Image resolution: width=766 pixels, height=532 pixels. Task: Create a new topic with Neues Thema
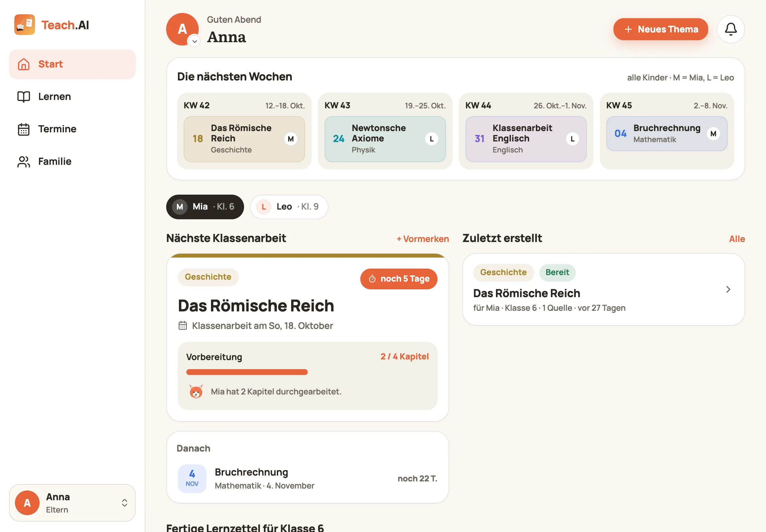[660, 29]
